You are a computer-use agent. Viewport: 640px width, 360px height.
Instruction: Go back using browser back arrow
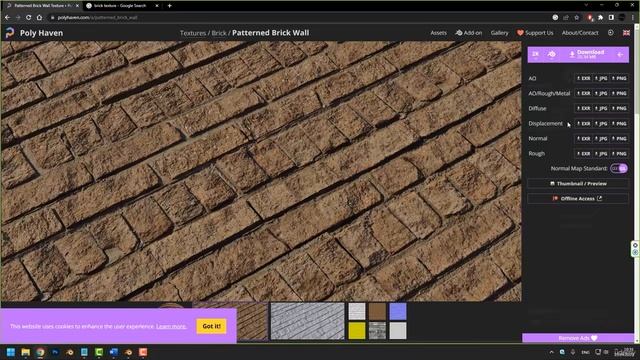7,18
